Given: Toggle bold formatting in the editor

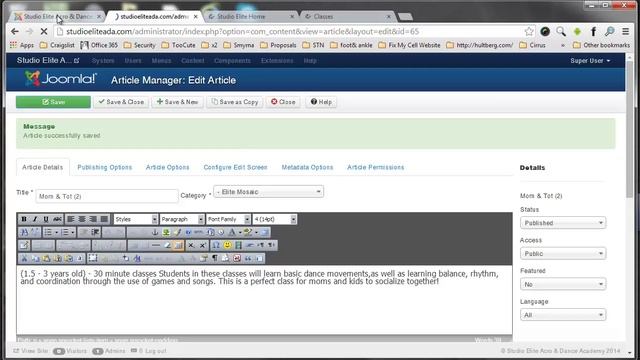Looking at the screenshot, I should click(x=24, y=219).
